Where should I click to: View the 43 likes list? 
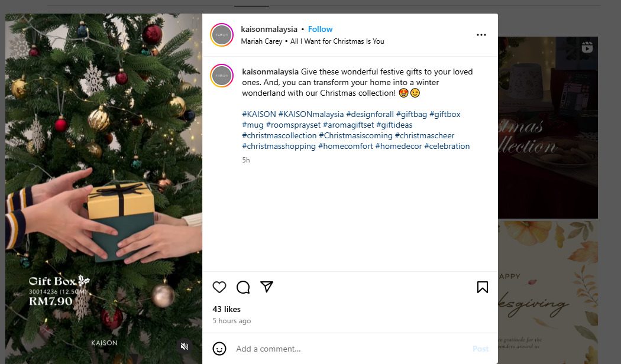(x=227, y=309)
